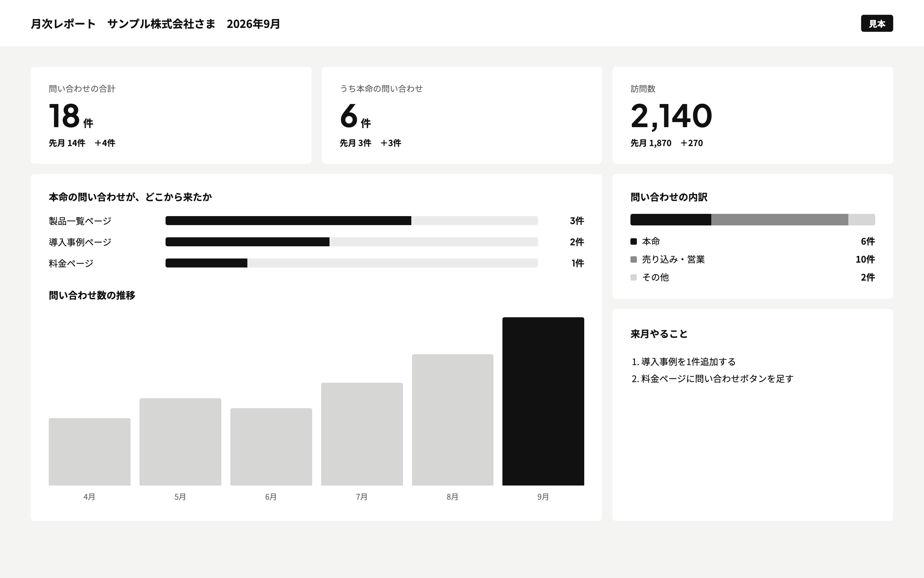Select the 問い合わせの合計 card label
This screenshot has width=924, height=578.
click(x=82, y=89)
